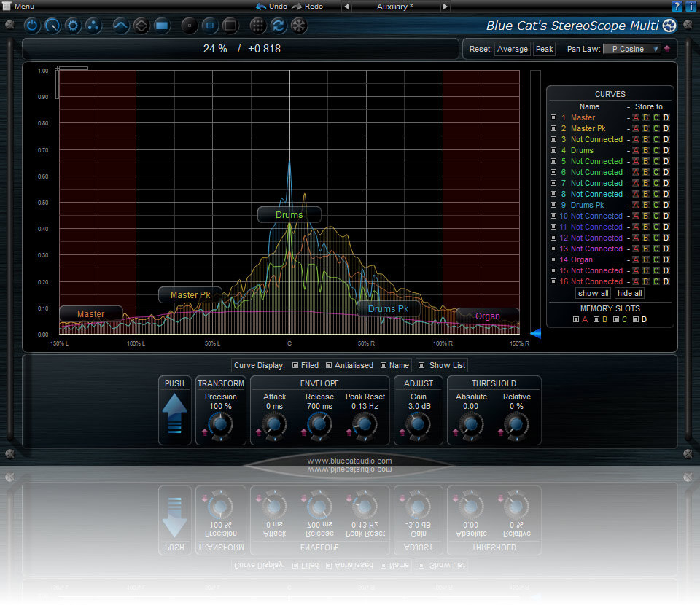The height and width of the screenshot is (605, 700).
Task: Open the Pan Law P-Cosine dropdown
Action: tap(631, 49)
